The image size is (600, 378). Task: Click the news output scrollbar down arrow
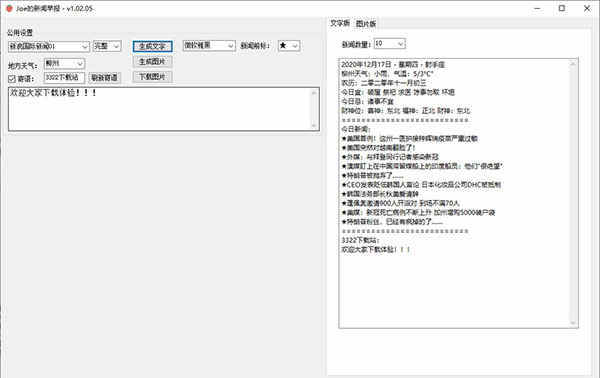tap(573, 323)
